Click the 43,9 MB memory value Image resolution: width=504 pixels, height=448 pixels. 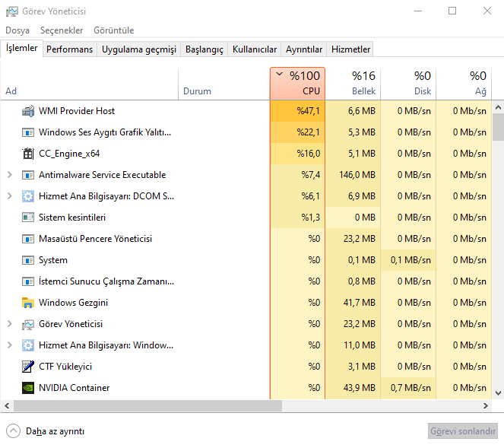pyautogui.click(x=360, y=388)
